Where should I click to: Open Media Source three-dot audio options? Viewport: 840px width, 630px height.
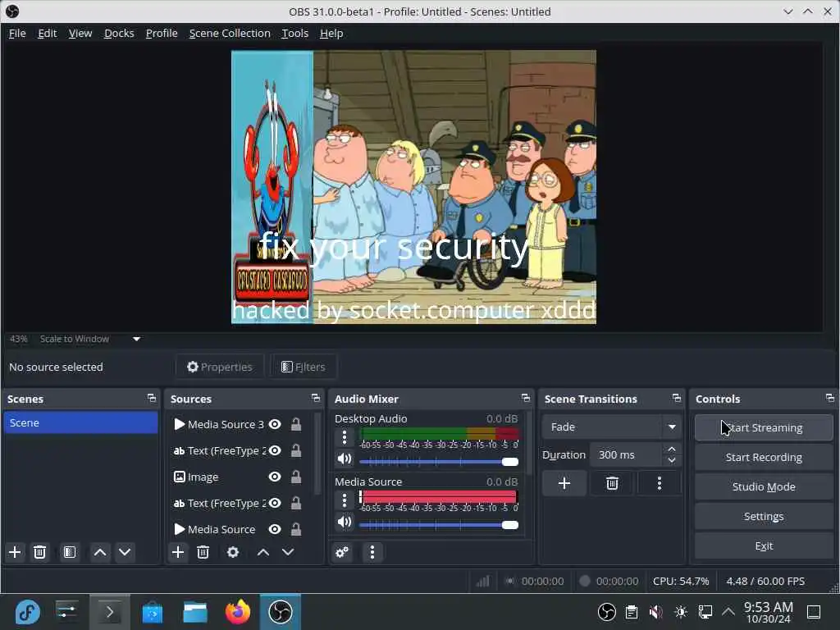[x=345, y=500]
